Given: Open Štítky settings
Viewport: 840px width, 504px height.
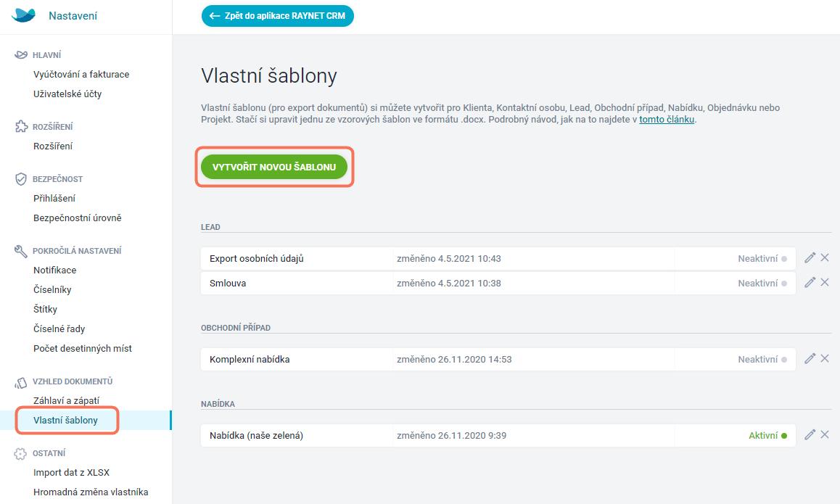Looking at the screenshot, I should pos(45,309).
